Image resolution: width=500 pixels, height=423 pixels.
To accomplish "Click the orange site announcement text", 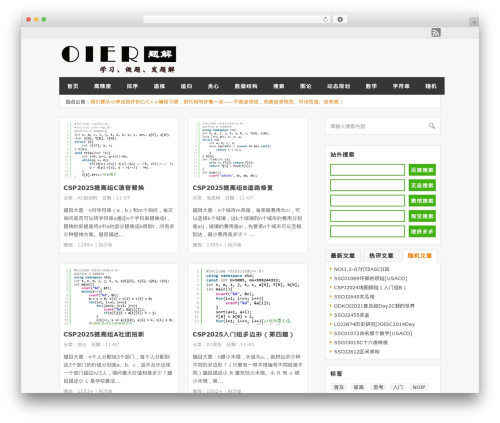I will tap(216, 102).
